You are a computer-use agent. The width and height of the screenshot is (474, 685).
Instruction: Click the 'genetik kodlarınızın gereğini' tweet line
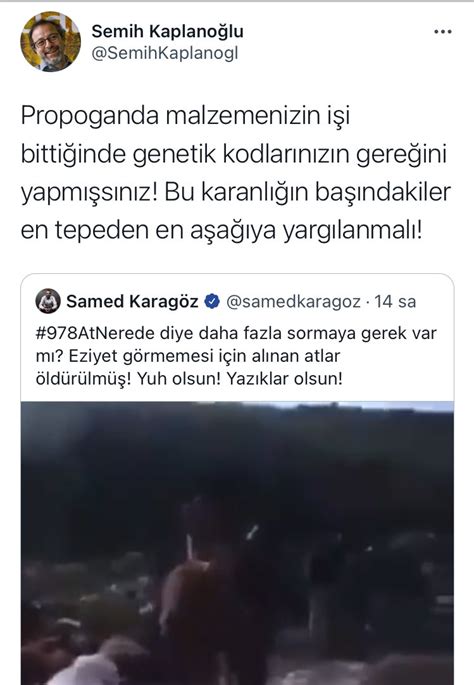coord(289,155)
